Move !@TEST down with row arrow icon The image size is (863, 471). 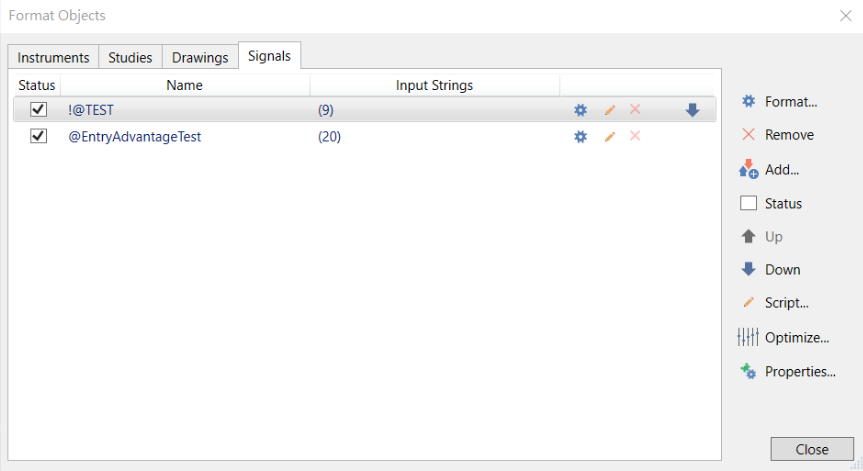[692, 110]
